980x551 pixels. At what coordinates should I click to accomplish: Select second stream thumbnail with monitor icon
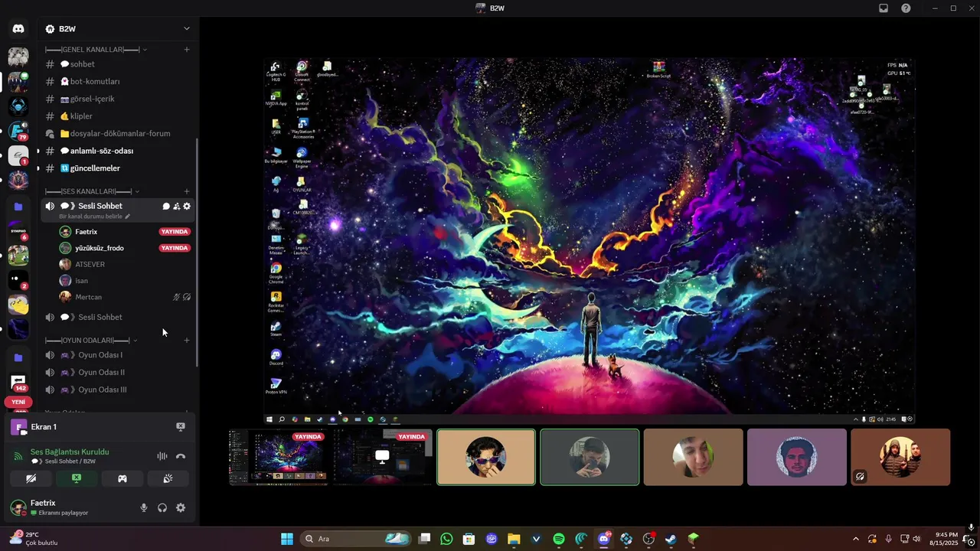coord(382,457)
